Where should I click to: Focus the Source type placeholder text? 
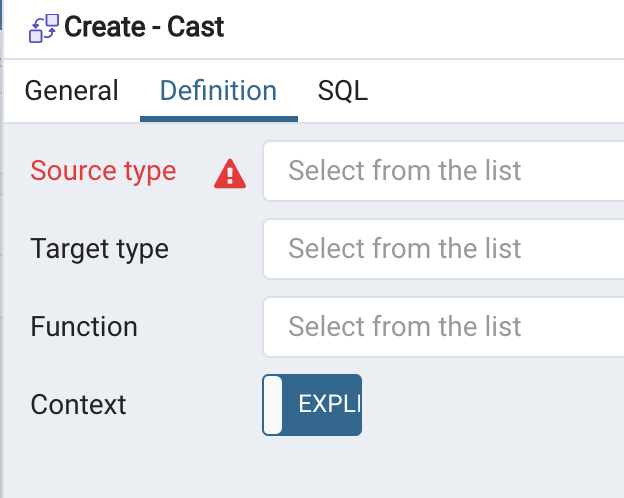[405, 171]
